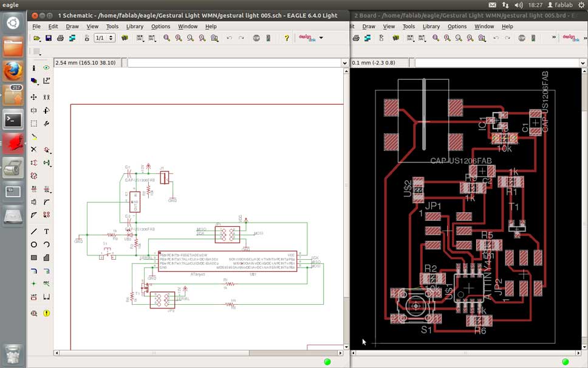
Task: Open the Terminal launcher icon
Action: (x=13, y=120)
